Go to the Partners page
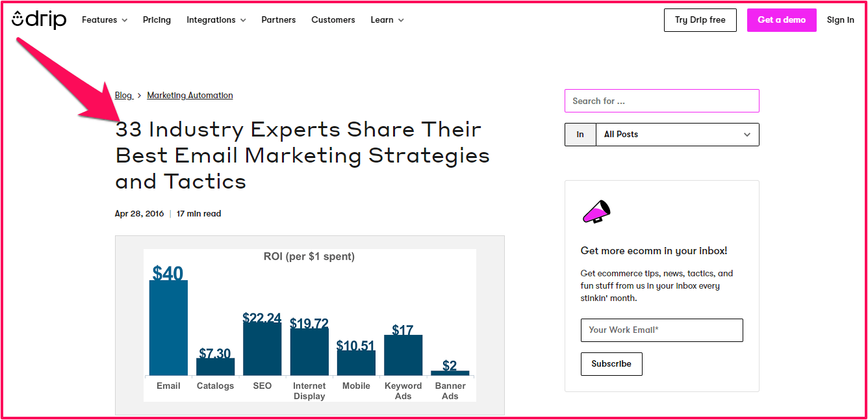This screenshot has height=420, width=868. (x=279, y=20)
